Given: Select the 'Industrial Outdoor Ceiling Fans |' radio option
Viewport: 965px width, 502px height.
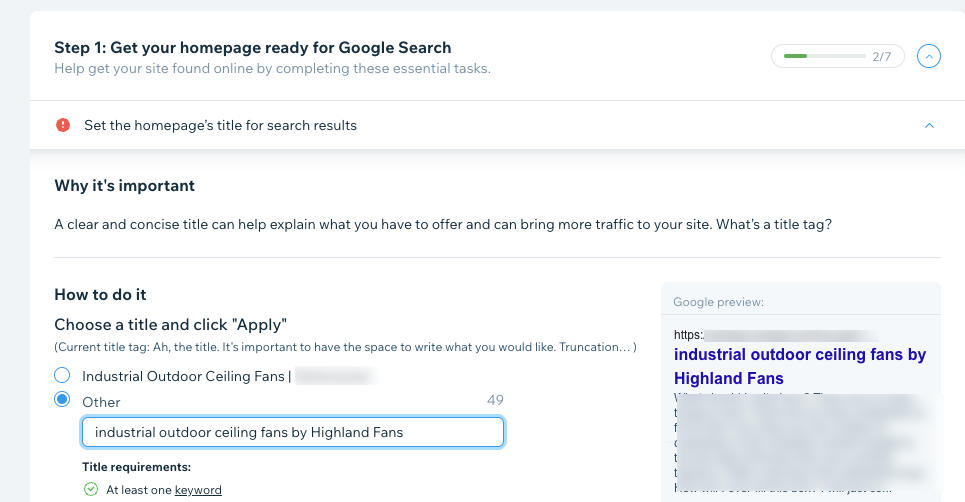Looking at the screenshot, I should coord(62,375).
